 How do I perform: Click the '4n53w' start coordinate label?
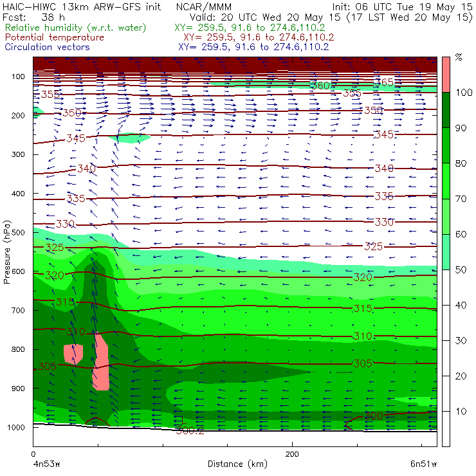pyautogui.click(x=46, y=464)
